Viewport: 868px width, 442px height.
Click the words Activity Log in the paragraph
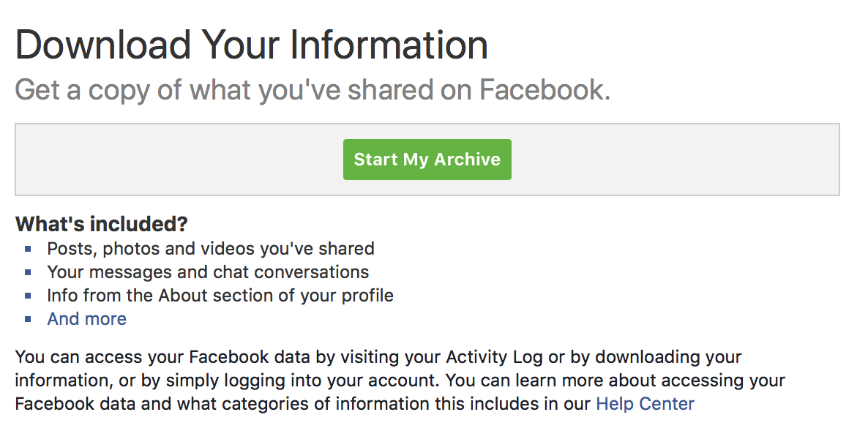click(x=487, y=358)
